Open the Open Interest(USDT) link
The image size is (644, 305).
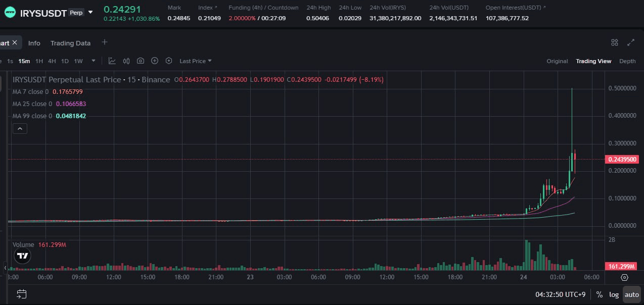pyautogui.click(x=516, y=8)
